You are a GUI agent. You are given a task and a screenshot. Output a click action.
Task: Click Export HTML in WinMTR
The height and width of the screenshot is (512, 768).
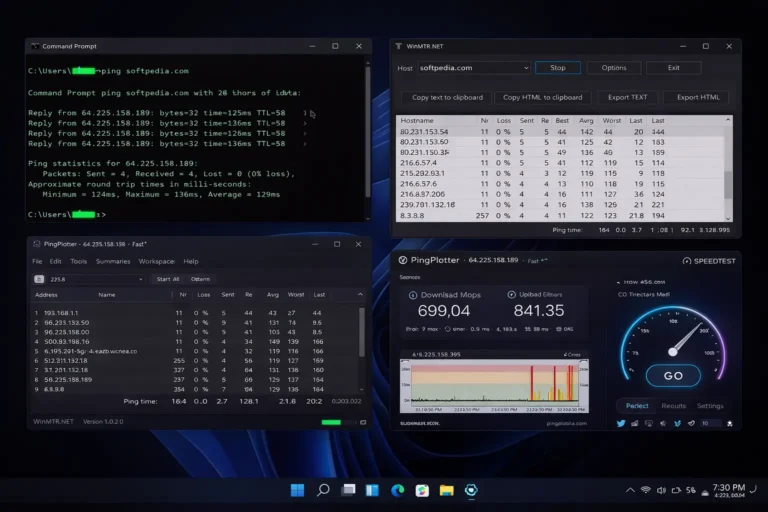click(698, 98)
